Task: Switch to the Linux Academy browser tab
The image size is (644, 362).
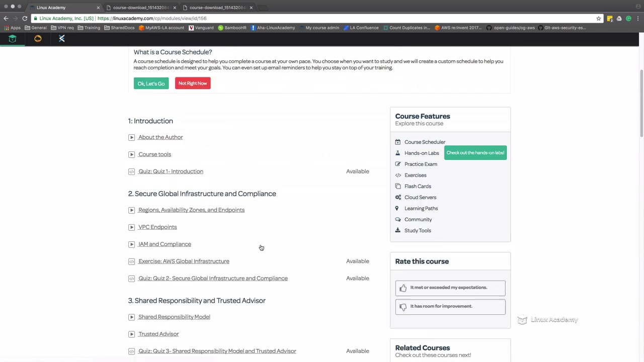Action: click(x=64, y=8)
